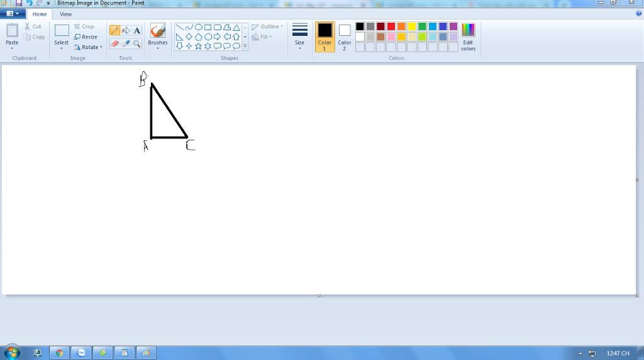
Task: Expand the Rotate dropdown
Action: point(101,47)
